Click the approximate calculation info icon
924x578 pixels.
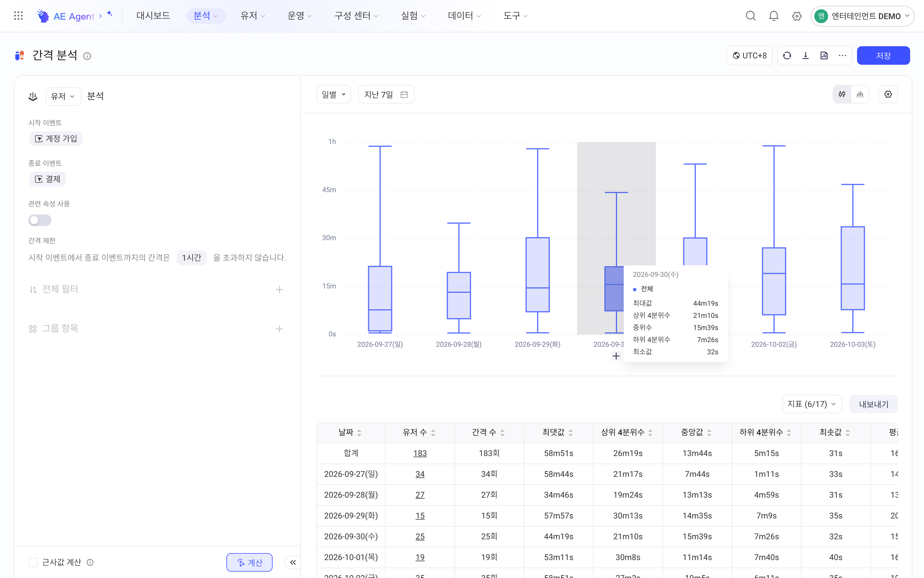point(90,562)
